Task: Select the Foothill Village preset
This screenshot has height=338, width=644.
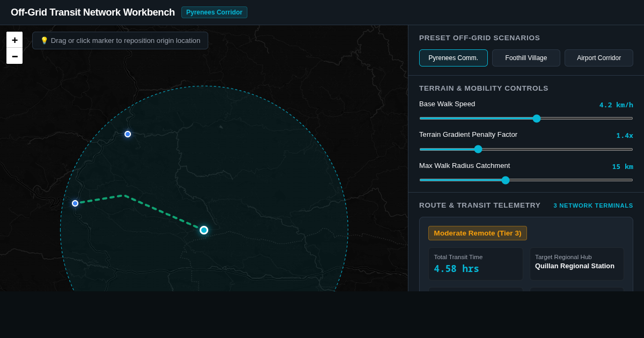Action: (x=526, y=58)
